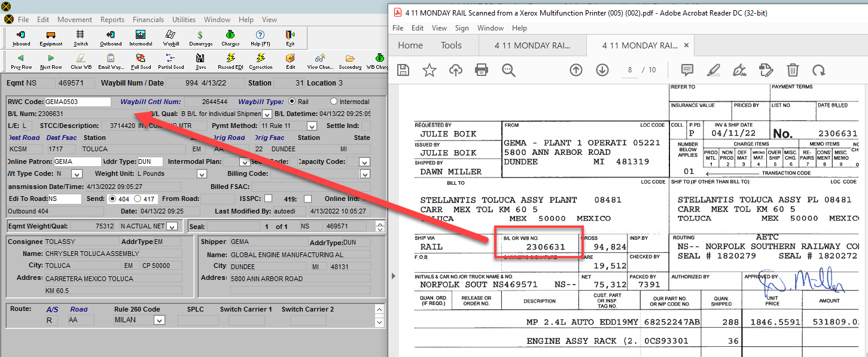Screen dimensions: 868x357
Task: Add a comment in Acrobat
Action: pyautogui.click(x=687, y=71)
